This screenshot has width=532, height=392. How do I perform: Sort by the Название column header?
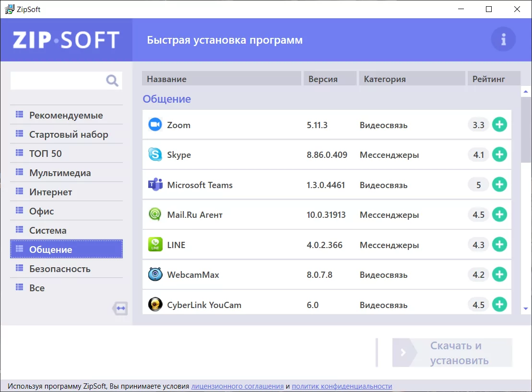[x=222, y=79]
